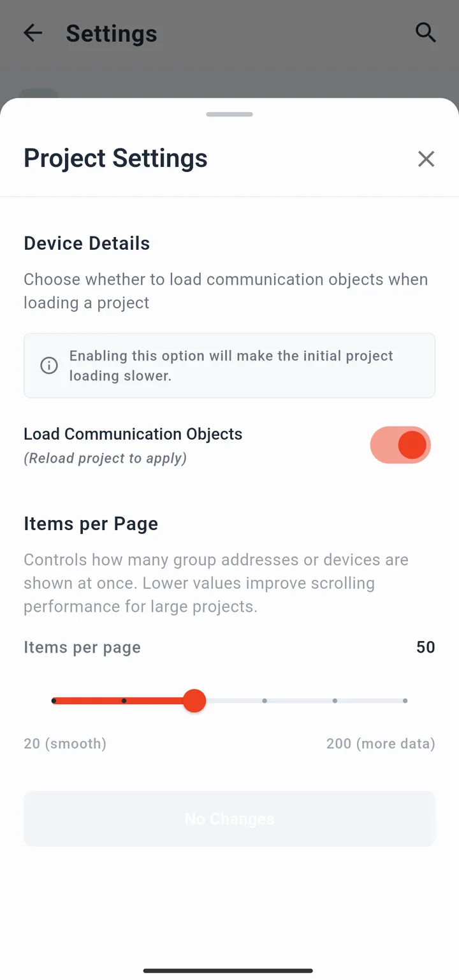
Task: Click the Settings page title in header
Action: coord(112,33)
